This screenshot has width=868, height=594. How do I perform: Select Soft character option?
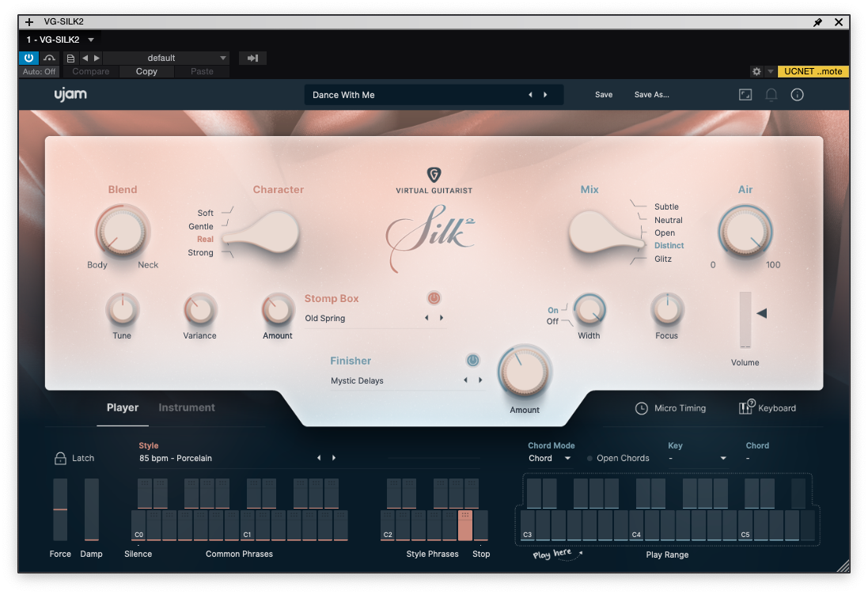coord(206,213)
